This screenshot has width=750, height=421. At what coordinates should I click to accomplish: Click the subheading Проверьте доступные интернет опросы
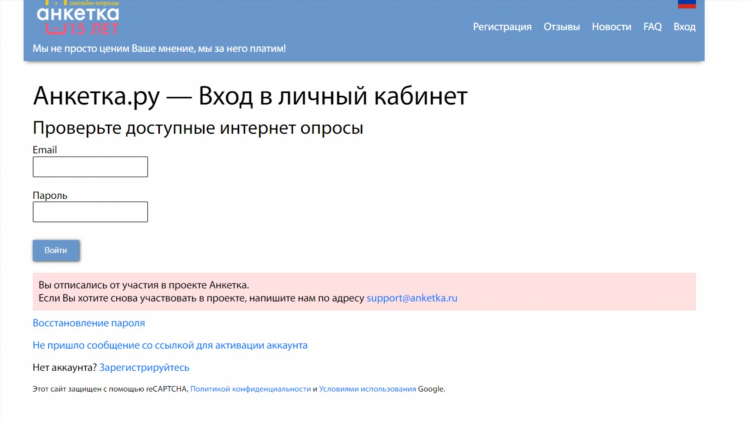pos(198,128)
